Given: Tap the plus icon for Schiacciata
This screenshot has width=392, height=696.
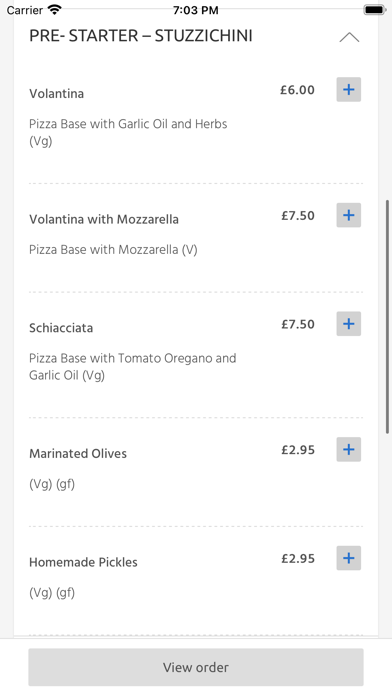Looking at the screenshot, I should [348, 324].
